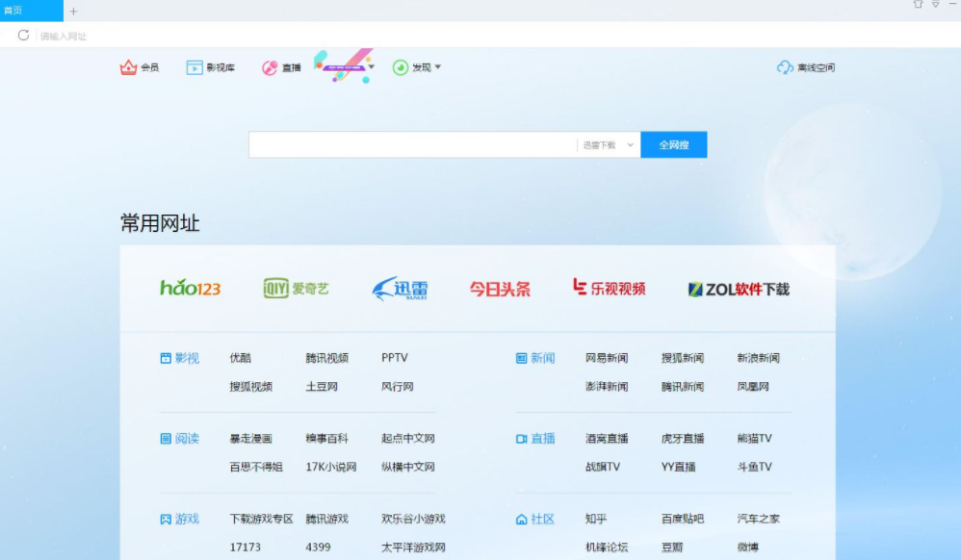961x560 pixels.
Task: Click the 直播 microphone icon
Action: click(270, 67)
